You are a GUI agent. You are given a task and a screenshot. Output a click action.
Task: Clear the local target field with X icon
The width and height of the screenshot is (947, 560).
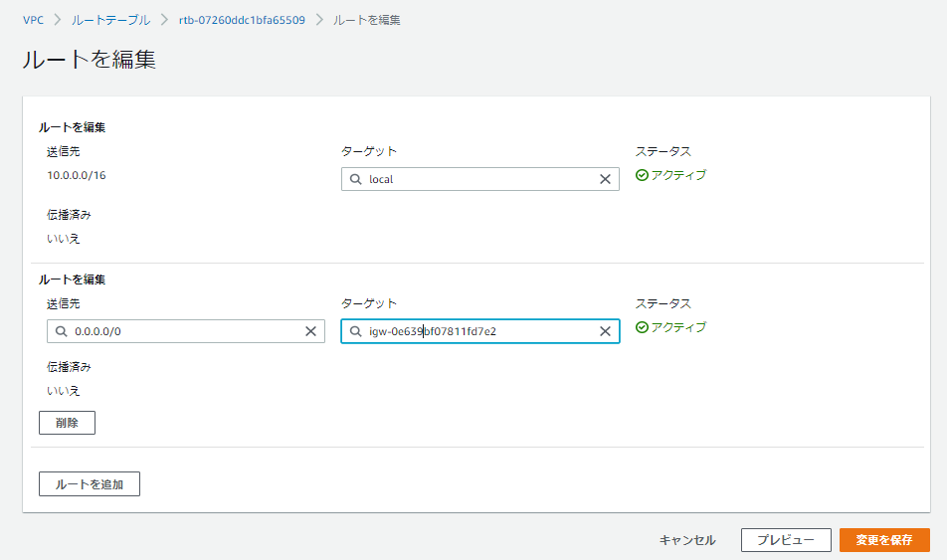point(605,179)
